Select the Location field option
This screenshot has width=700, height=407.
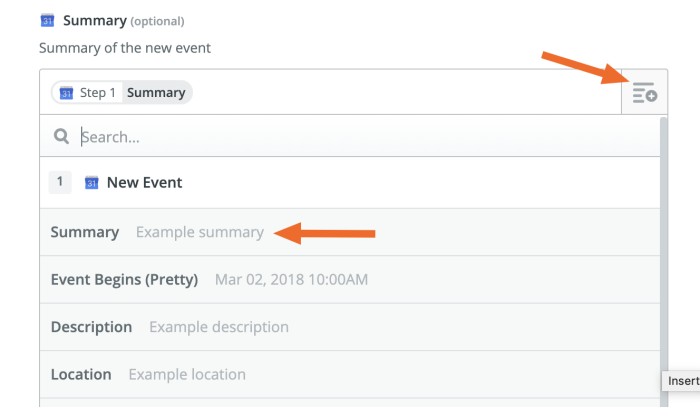81,374
